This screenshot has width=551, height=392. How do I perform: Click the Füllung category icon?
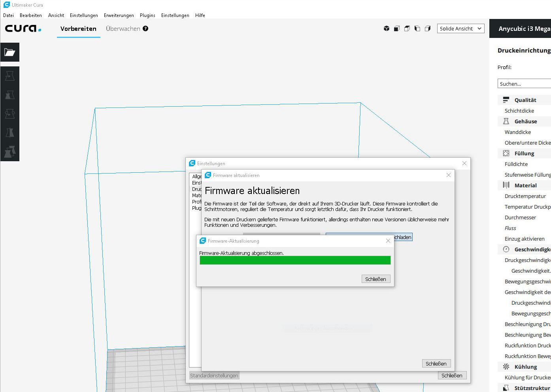(x=506, y=153)
